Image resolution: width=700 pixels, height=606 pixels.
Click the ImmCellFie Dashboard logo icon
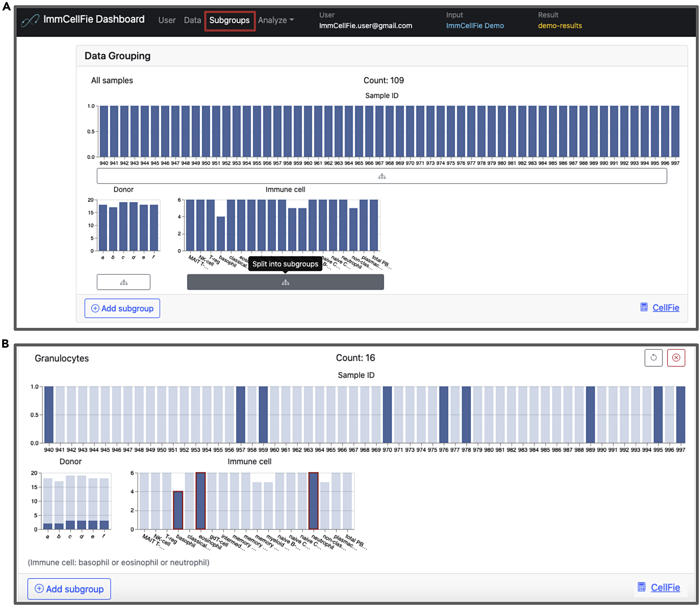point(30,20)
